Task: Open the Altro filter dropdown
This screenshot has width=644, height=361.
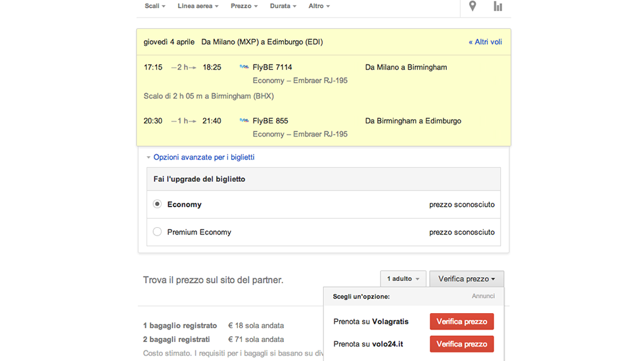Action: pyautogui.click(x=319, y=6)
